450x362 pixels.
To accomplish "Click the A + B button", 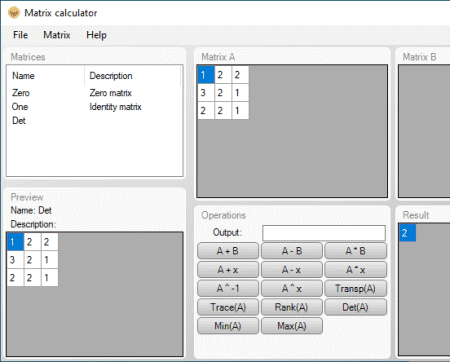I will 228,251.
